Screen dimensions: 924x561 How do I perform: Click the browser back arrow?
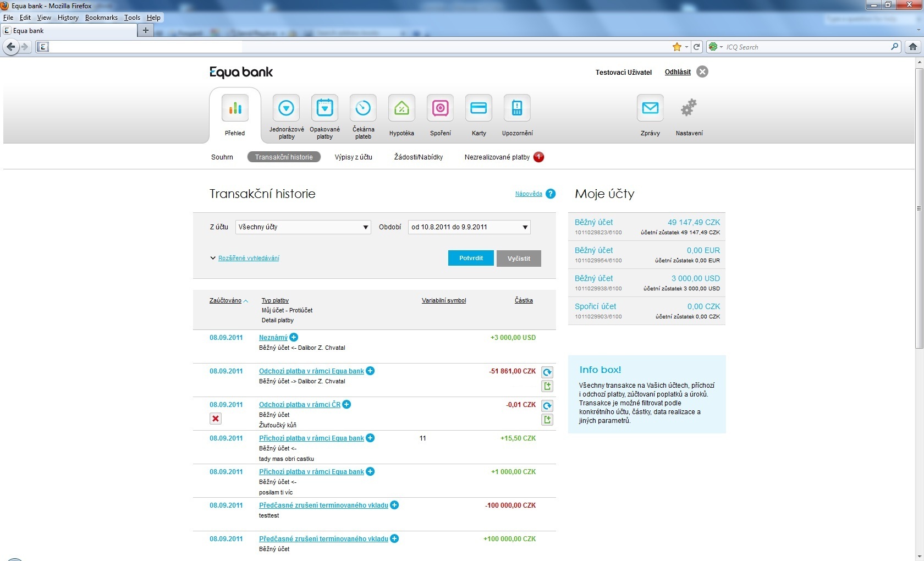10,47
